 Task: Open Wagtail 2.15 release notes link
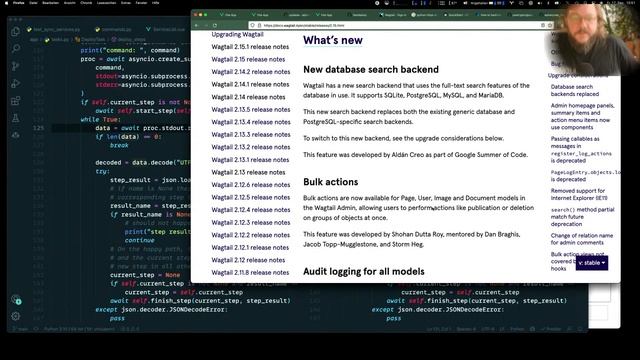coord(248,59)
